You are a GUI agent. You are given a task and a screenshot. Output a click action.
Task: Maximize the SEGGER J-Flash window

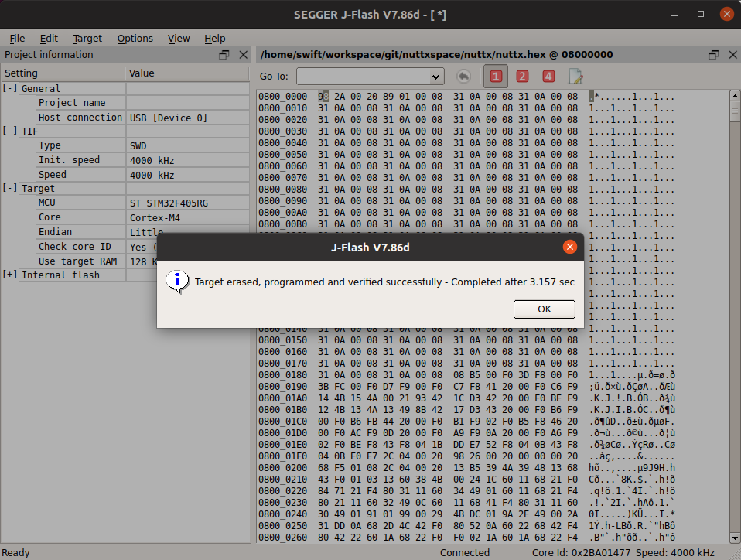point(701,15)
